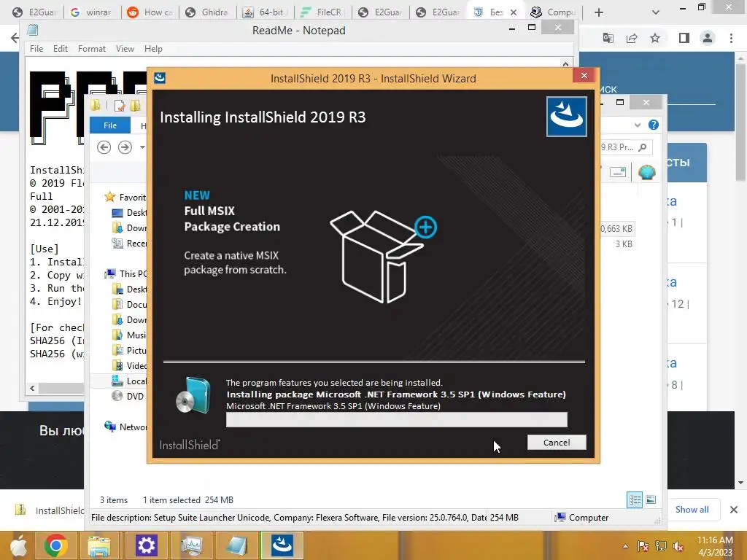The width and height of the screenshot is (747, 560).
Task: Select Videos folder in Explorer sidebar
Action: [129, 366]
